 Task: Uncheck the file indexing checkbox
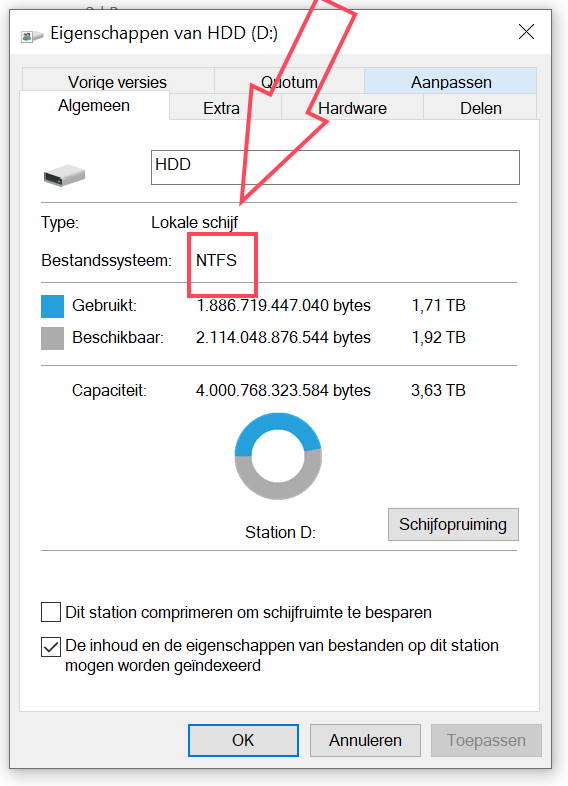[x=51, y=647]
